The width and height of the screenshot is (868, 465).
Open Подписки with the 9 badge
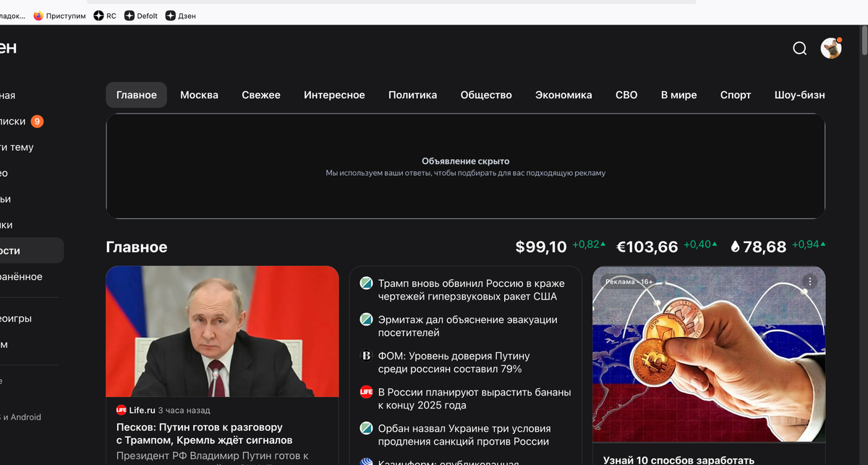(x=22, y=121)
